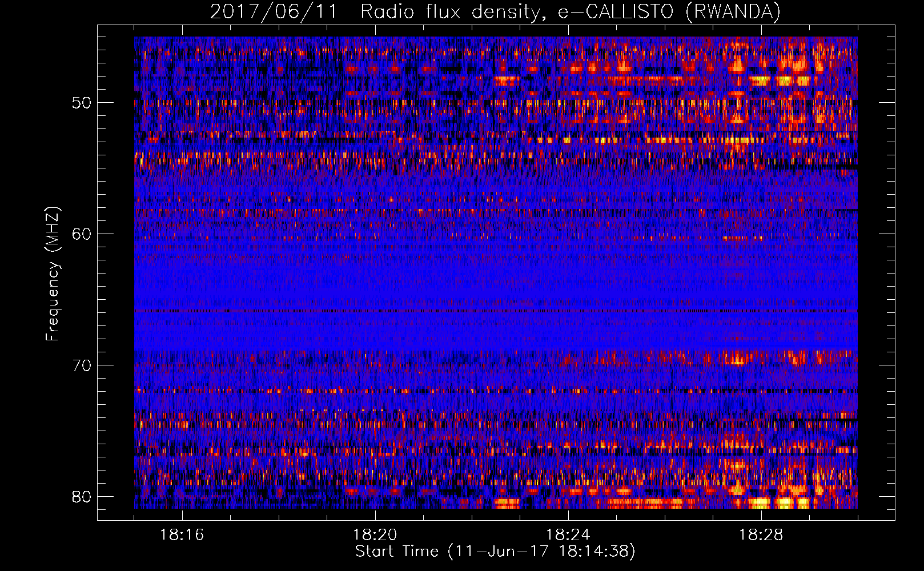Click the 18:20 time tick label
The height and width of the screenshot is (571, 924).
click(375, 535)
